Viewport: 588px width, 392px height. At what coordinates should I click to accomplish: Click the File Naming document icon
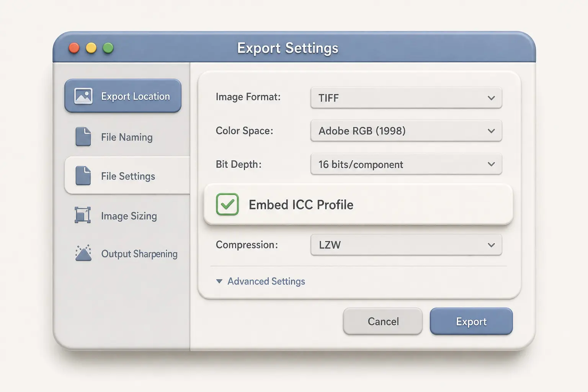point(83,137)
